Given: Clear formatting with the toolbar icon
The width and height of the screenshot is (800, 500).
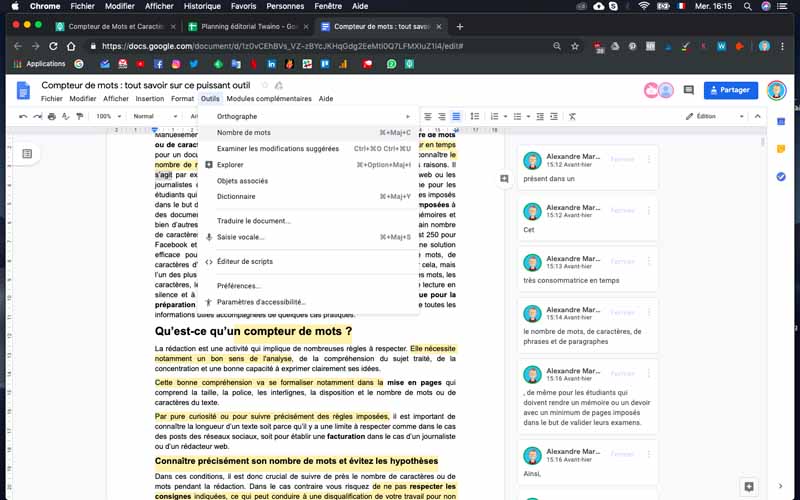Looking at the screenshot, I should (x=572, y=116).
